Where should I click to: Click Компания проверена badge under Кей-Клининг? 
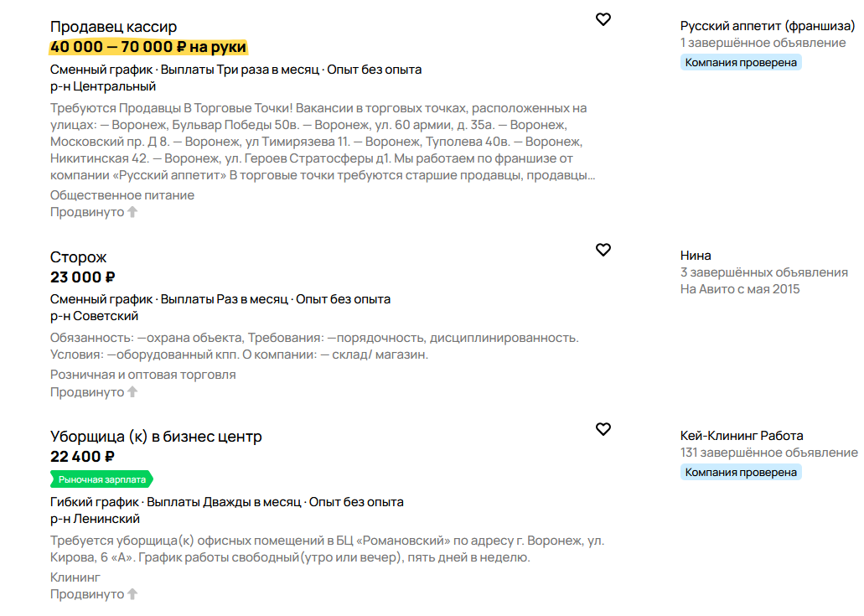(741, 472)
